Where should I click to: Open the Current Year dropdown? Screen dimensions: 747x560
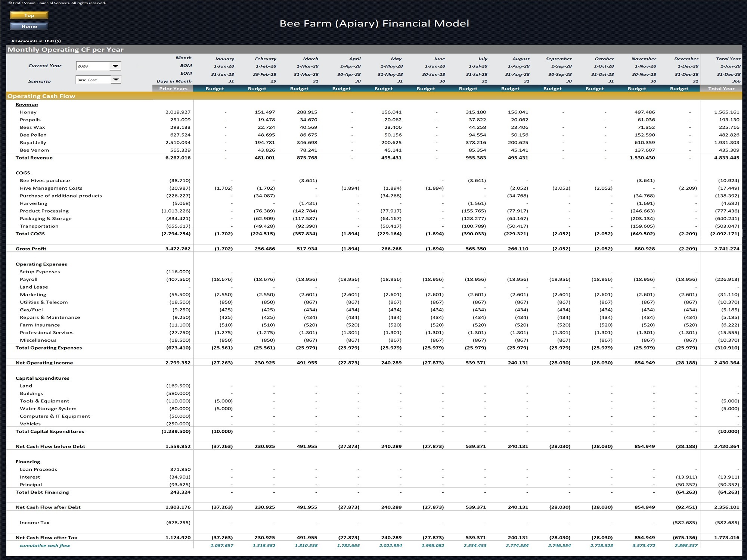click(x=99, y=66)
